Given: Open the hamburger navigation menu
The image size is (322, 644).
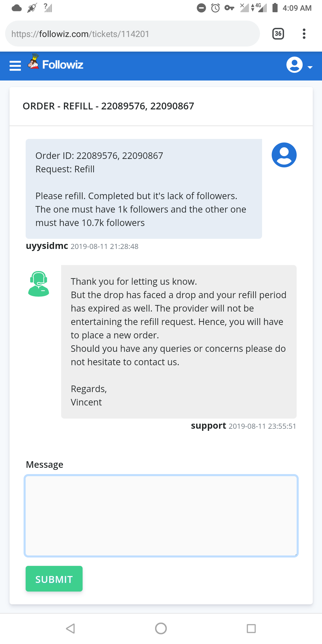Looking at the screenshot, I should 15,66.
